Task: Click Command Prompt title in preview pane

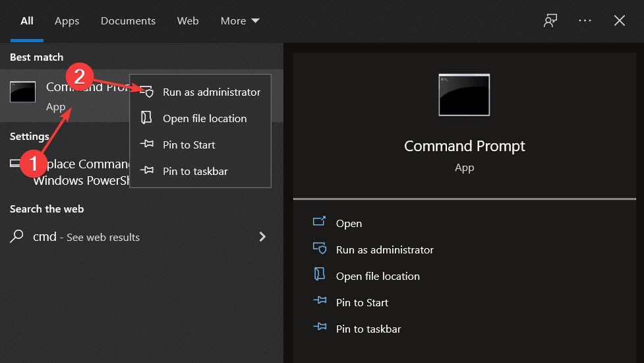Action: [x=465, y=146]
